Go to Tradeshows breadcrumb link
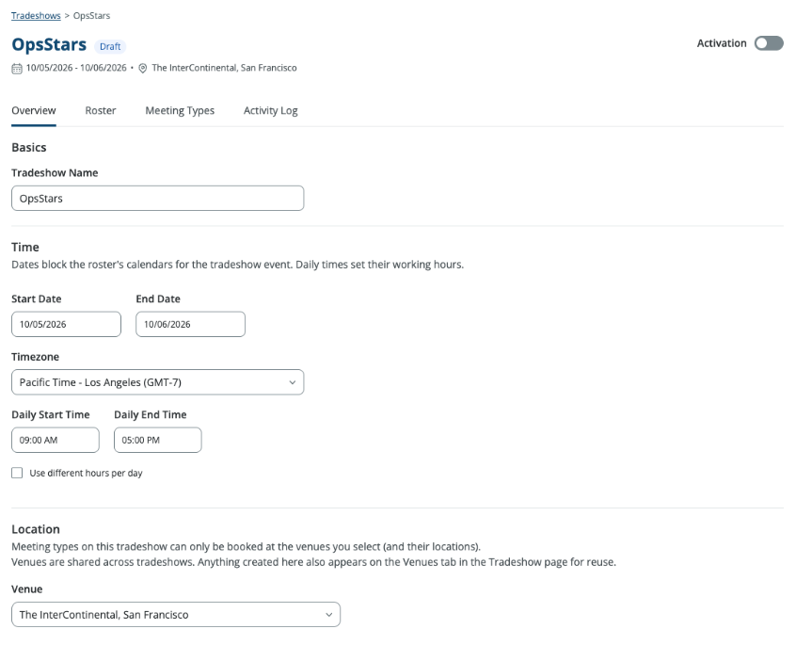 tap(36, 16)
